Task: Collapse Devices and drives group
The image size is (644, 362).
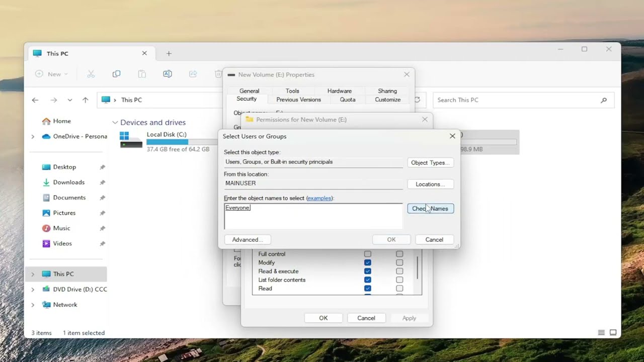Action: tap(115, 122)
